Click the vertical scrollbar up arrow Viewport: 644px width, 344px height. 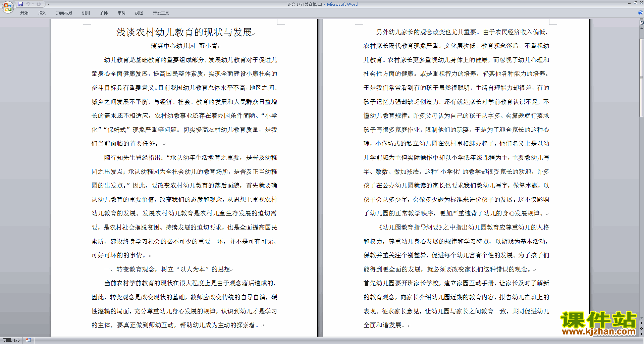click(x=641, y=28)
